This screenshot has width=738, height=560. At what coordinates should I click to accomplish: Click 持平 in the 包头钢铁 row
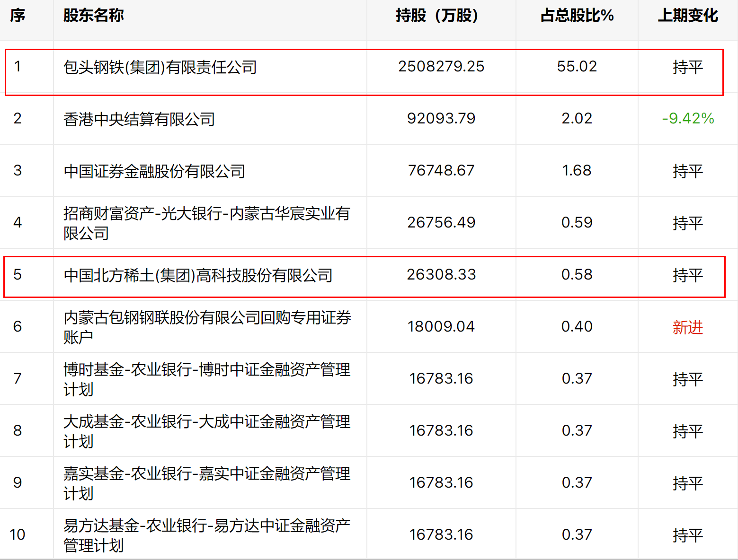pos(688,67)
